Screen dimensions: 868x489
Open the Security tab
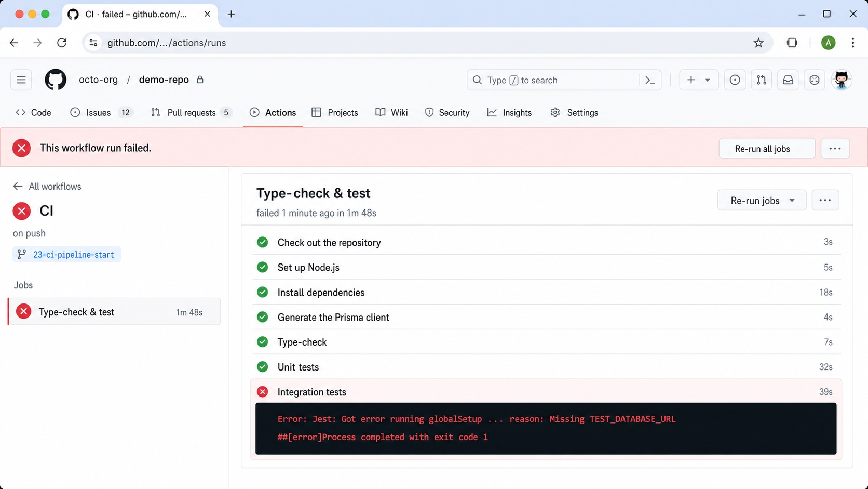click(x=447, y=113)
